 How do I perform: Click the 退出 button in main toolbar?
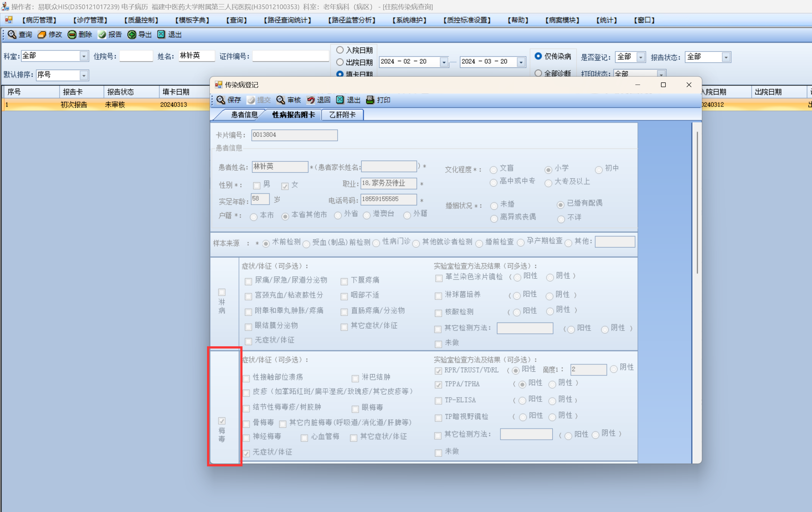coord(170,35)
